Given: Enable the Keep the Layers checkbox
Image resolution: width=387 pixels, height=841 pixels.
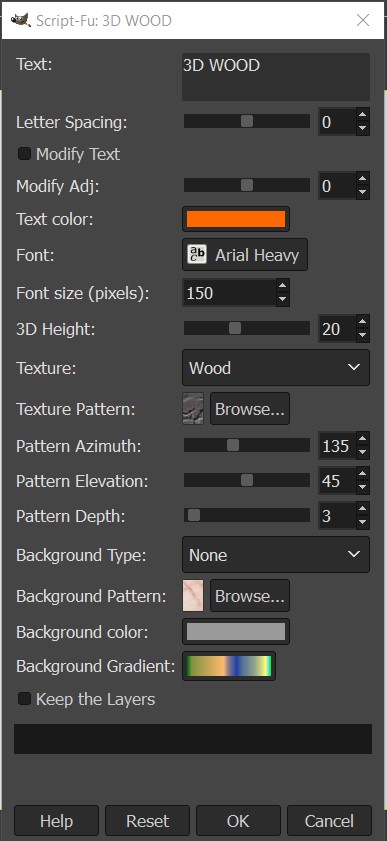Looking at the screenshot, I should [x=24, y=699].
